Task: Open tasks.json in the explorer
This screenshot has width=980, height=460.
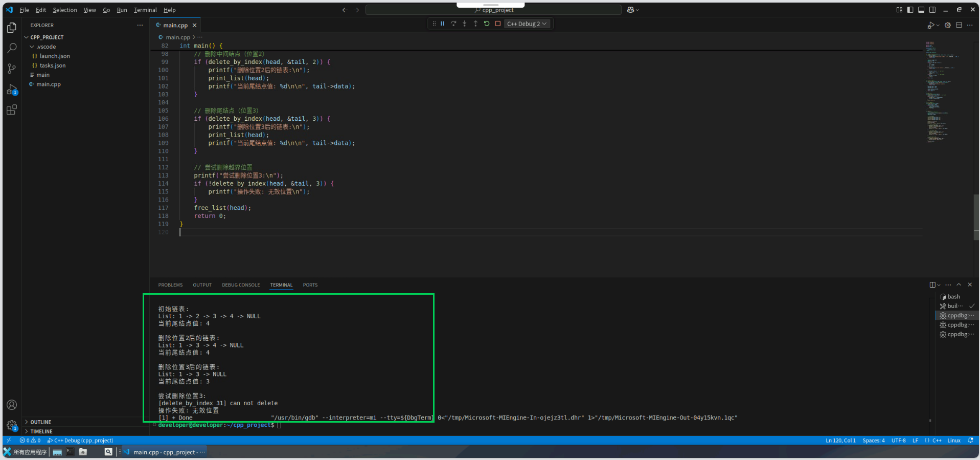Action: [x=85, y=65]
